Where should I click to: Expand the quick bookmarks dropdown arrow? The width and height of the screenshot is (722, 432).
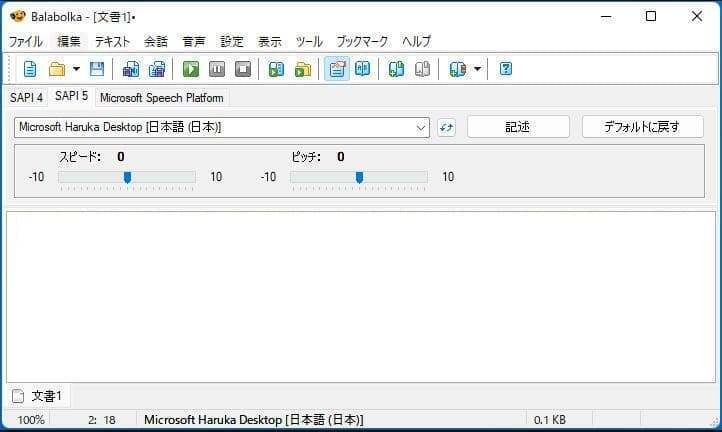(477, 69)
